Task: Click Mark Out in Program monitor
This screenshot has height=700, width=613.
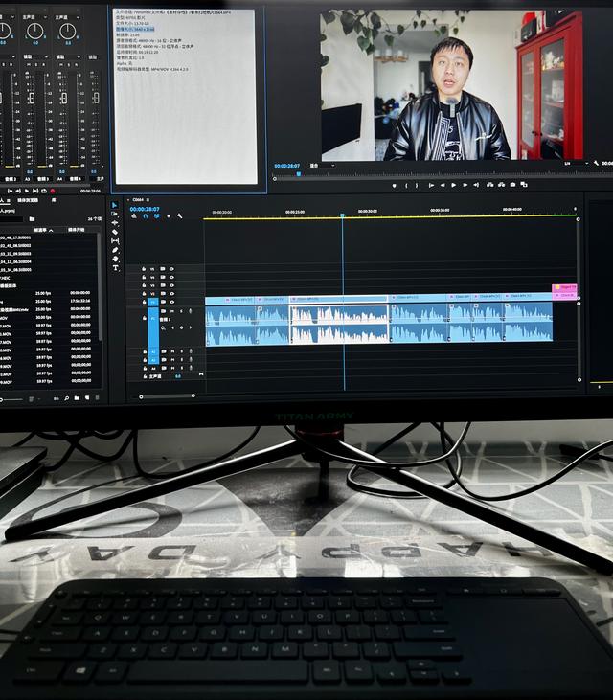Action: pyautogui.click(x=417, y=185)
